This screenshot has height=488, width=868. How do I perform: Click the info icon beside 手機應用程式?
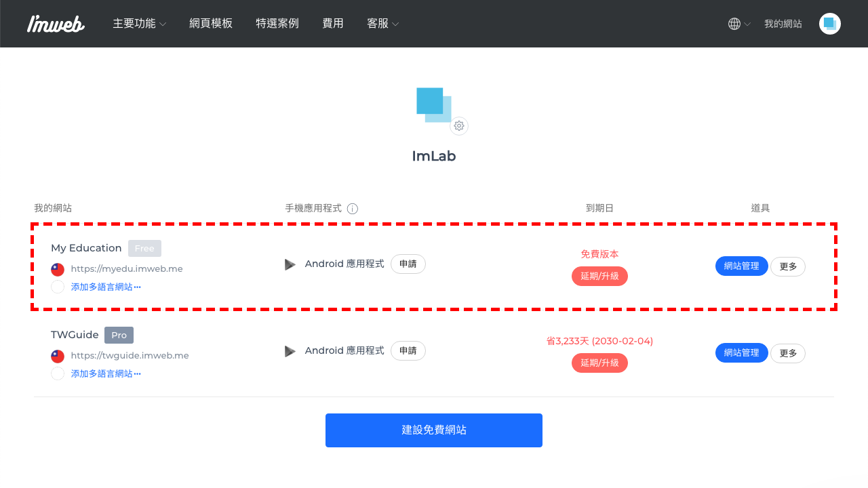coord(353,209)
